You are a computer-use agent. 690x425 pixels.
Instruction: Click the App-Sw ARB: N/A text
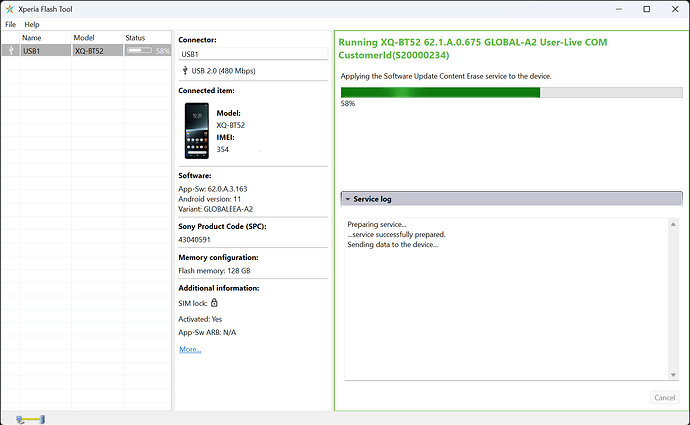(x=207, y=332)
